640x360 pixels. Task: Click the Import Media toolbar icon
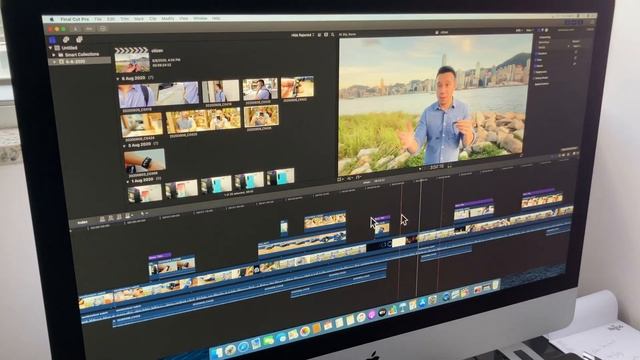pos(76,29)
